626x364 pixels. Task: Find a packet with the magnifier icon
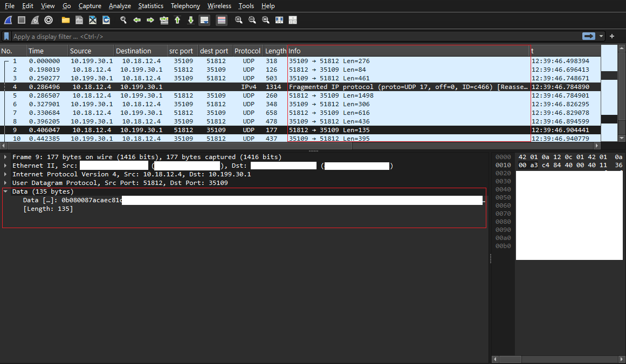coord(123,20)
